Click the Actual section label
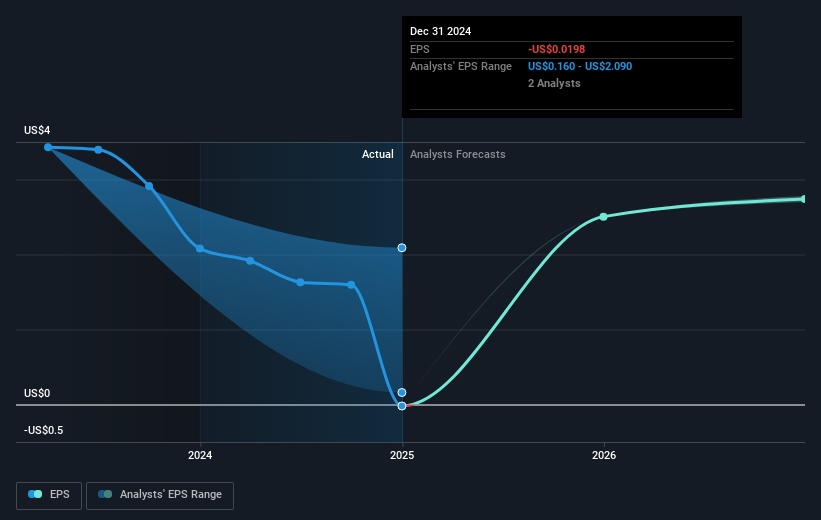The width and height of the screenshot is (821, 520). [378, 154]
